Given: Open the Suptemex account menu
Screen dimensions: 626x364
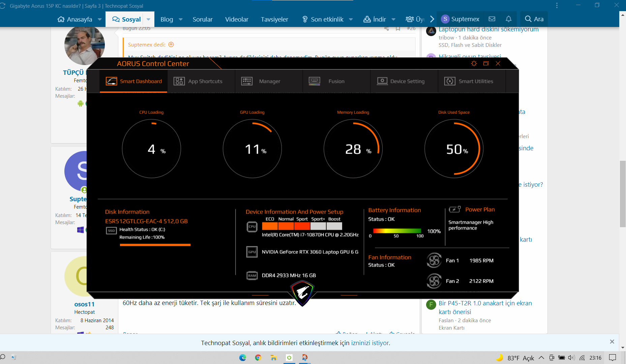Looking at the screenshot, I should 460,19.
